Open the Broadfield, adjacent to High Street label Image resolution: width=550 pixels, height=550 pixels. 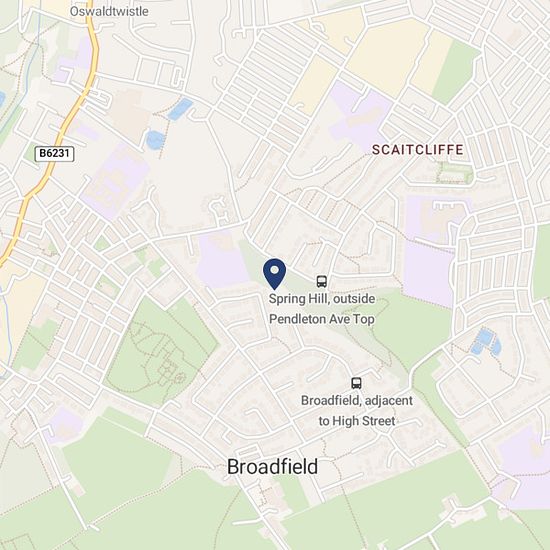click(x=357, y=410)
